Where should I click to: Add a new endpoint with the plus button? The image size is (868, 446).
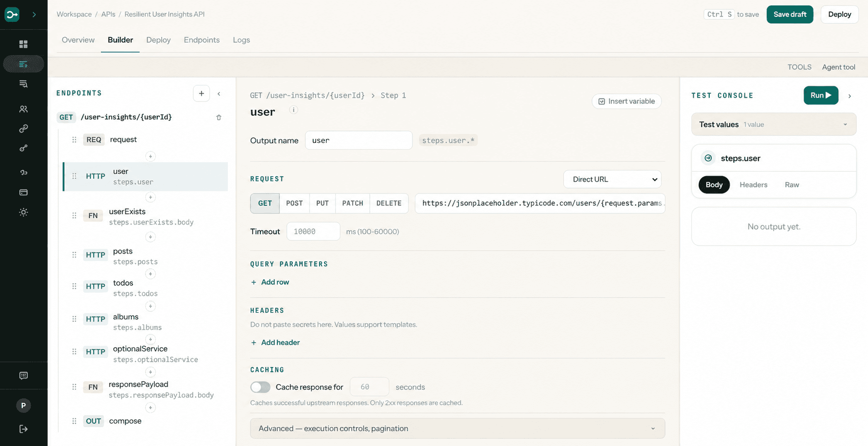point(201,93)
